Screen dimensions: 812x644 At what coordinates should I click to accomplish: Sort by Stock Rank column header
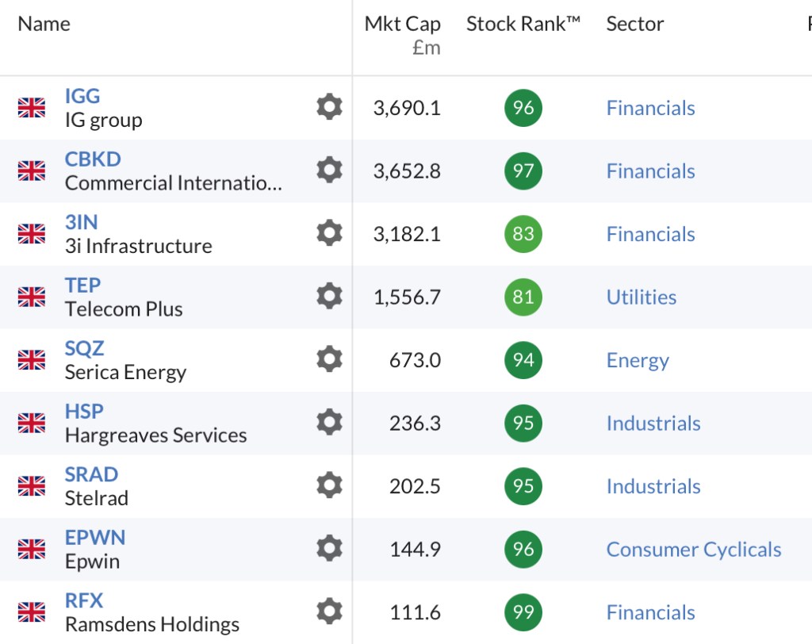pyautogui.click(x=523, y=24)
